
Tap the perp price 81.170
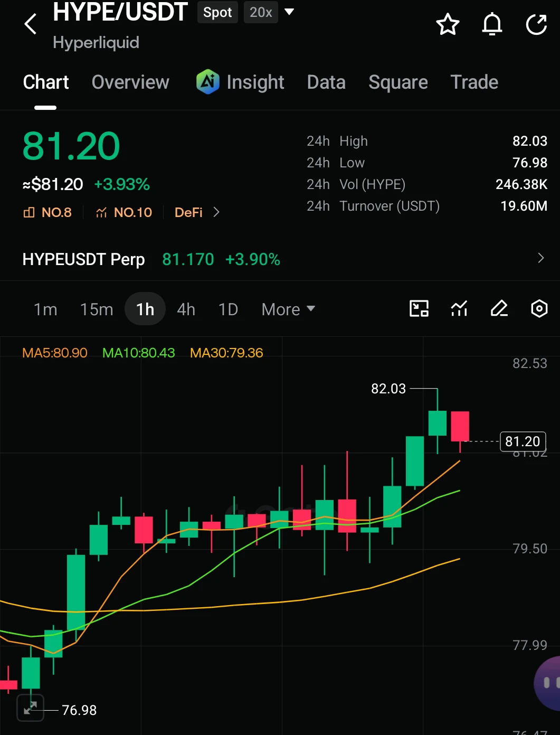point(188,259)
